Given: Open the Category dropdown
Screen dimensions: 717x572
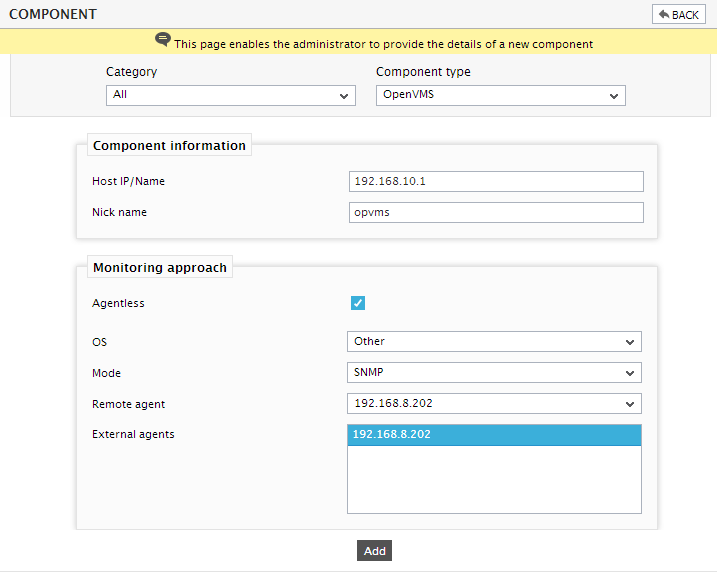Looking at the screenshot, I should click(x=231, y=95).
